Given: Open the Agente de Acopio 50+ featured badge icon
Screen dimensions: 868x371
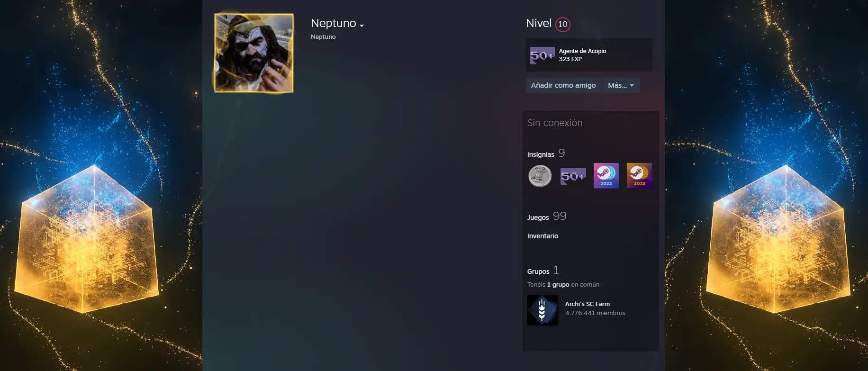Looking at the screenshot, I should (542, 55).
